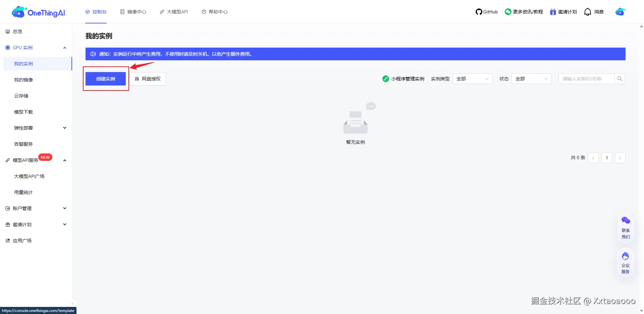644x314 pixels.
Task: Click the WeChat icon for 更多资讯/教程
Action: (508, 12)
